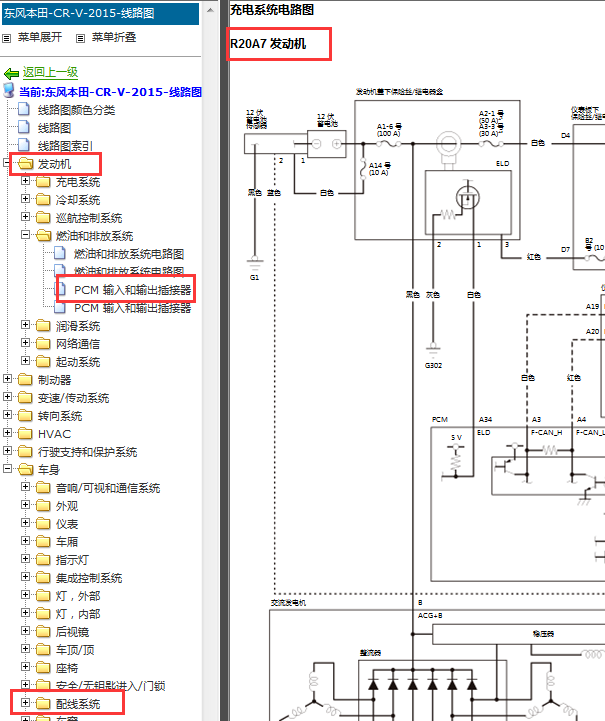Expand the 冷却系统 folder

tap(25, 199)
